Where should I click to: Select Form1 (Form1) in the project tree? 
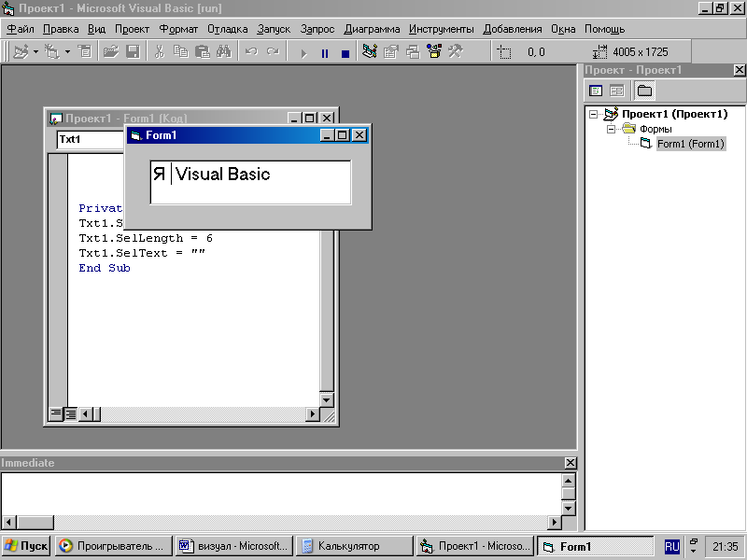[x=691, y=144]
